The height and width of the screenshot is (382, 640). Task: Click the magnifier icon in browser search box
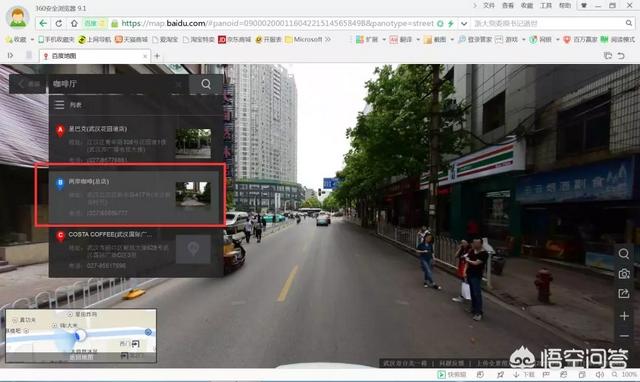click(629, 23)
